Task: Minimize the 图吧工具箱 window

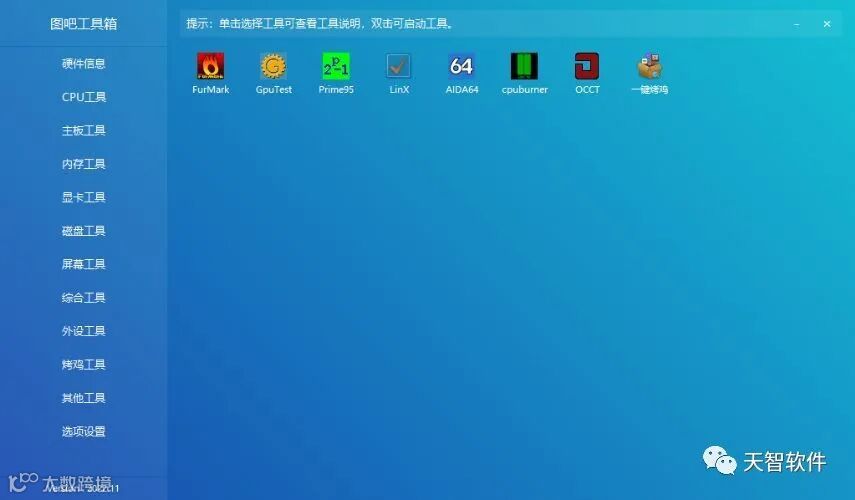Action: click(x=797, y=24)
